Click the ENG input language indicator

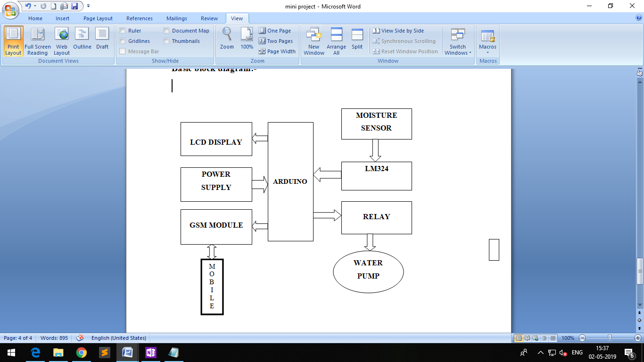coord(577,353)
